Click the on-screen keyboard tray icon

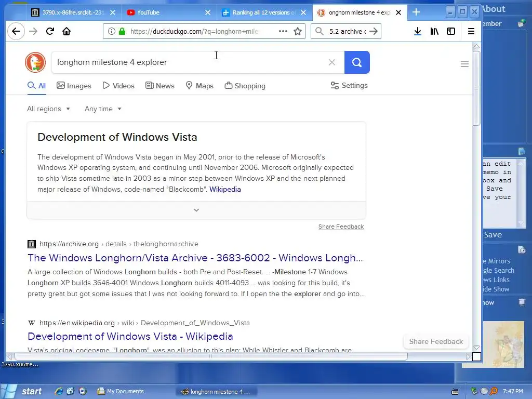(x=455, y=392)
